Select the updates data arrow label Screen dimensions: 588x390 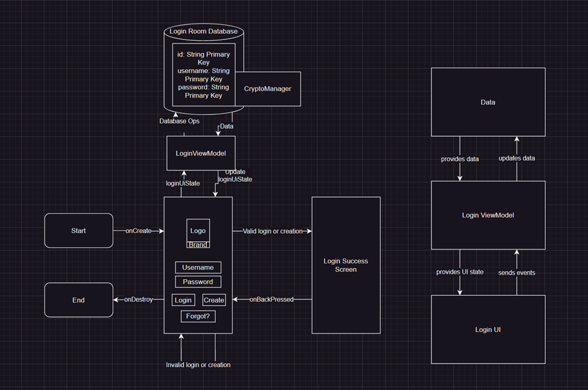pos(516,158)
